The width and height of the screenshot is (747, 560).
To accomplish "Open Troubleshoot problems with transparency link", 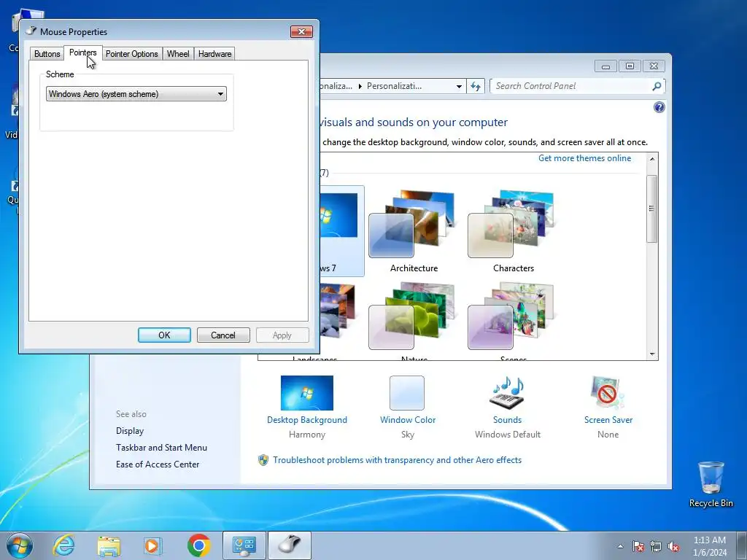I will 397,460.
